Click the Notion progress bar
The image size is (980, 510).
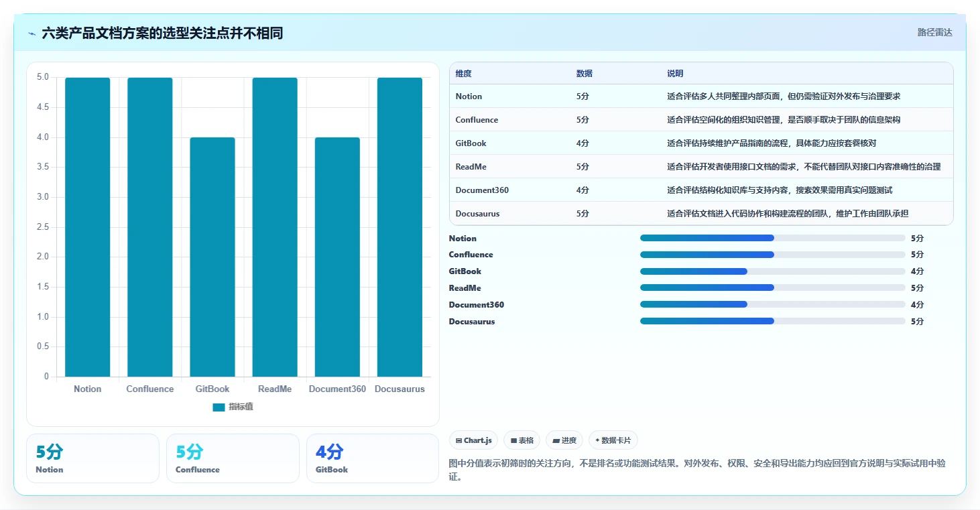(x=773, y=238)
